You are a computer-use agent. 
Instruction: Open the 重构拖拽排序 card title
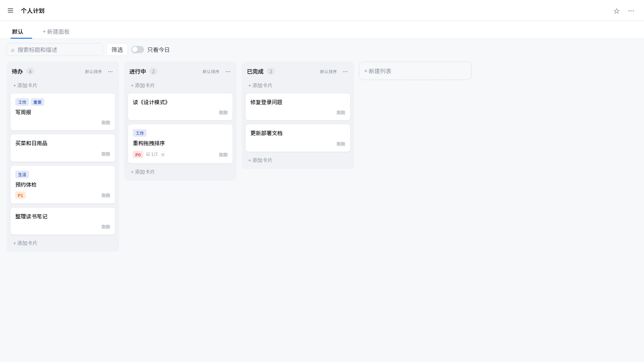[149, 143]
